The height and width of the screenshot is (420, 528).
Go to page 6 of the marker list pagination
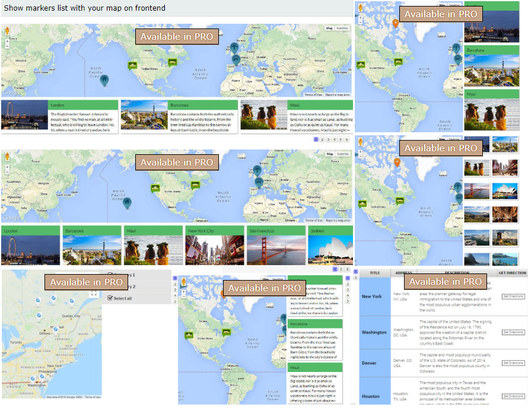click(x=348, y=139)
